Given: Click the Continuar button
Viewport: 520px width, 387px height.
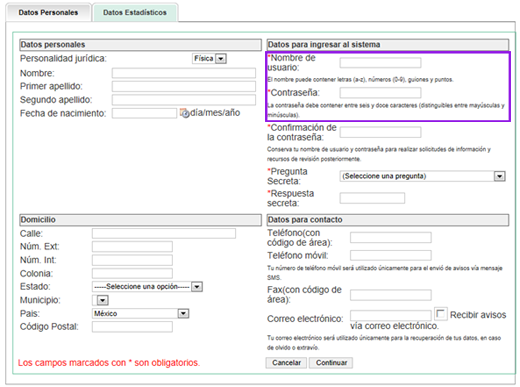Looking at the screenshot, I should click(331, 363).
